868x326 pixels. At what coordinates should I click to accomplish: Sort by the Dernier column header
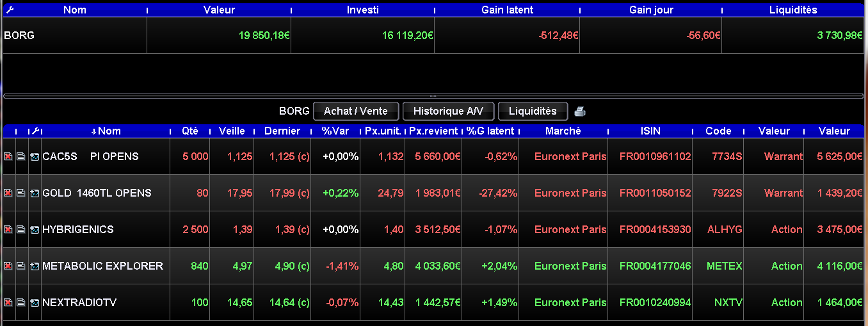tap(282, 131)
